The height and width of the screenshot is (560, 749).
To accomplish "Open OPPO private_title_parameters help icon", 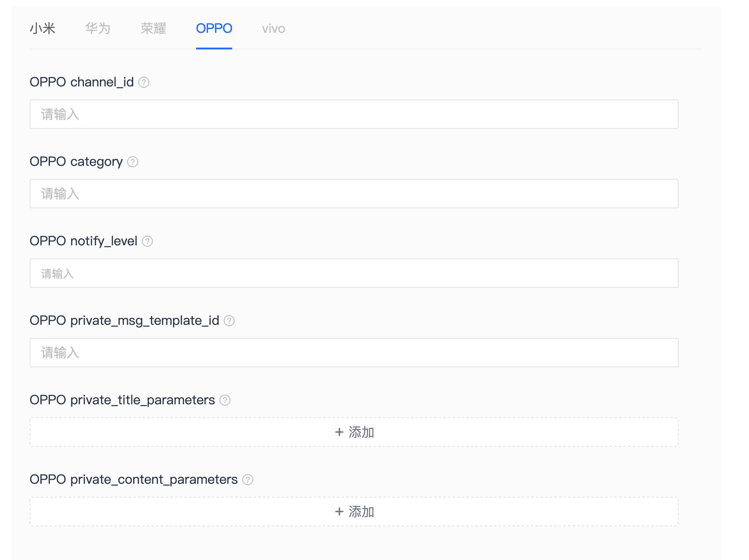I will pos(225,400).
